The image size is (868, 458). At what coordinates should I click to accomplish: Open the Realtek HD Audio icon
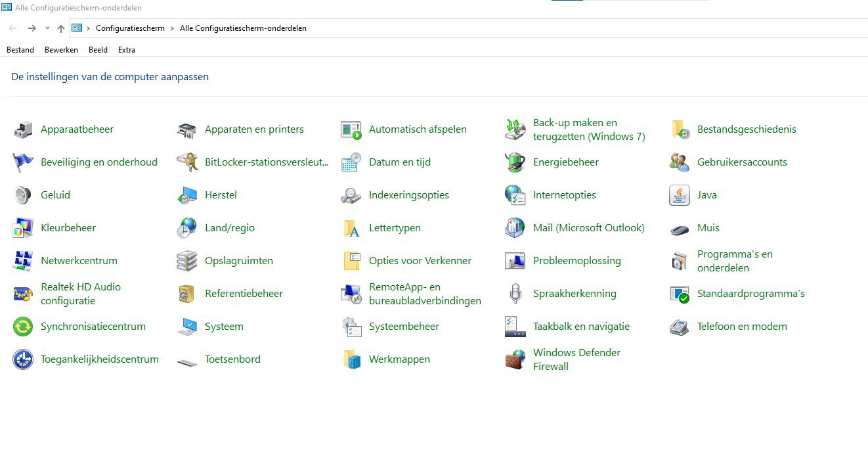tap(23, 294)
